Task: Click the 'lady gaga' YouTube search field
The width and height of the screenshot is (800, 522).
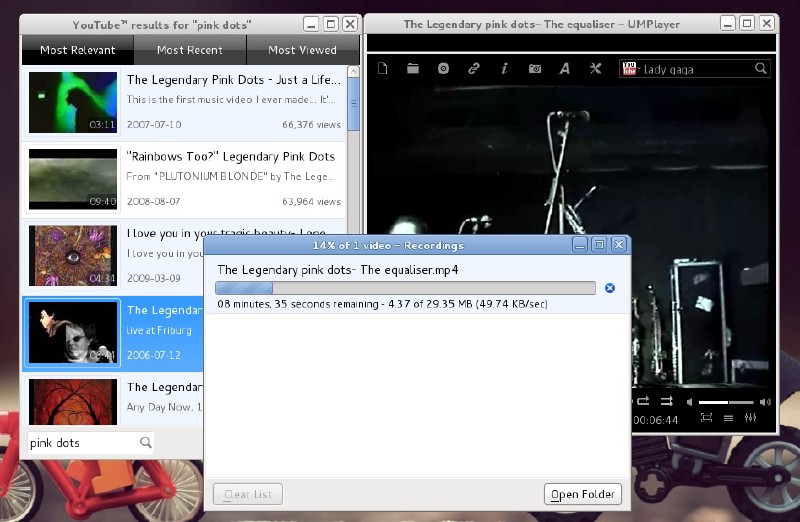Action: [696, 69]
